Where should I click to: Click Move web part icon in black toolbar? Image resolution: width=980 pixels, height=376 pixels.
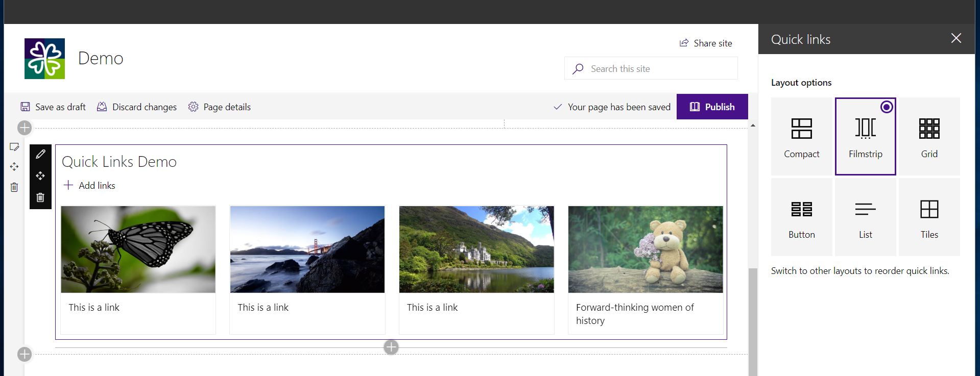point(40,176)
